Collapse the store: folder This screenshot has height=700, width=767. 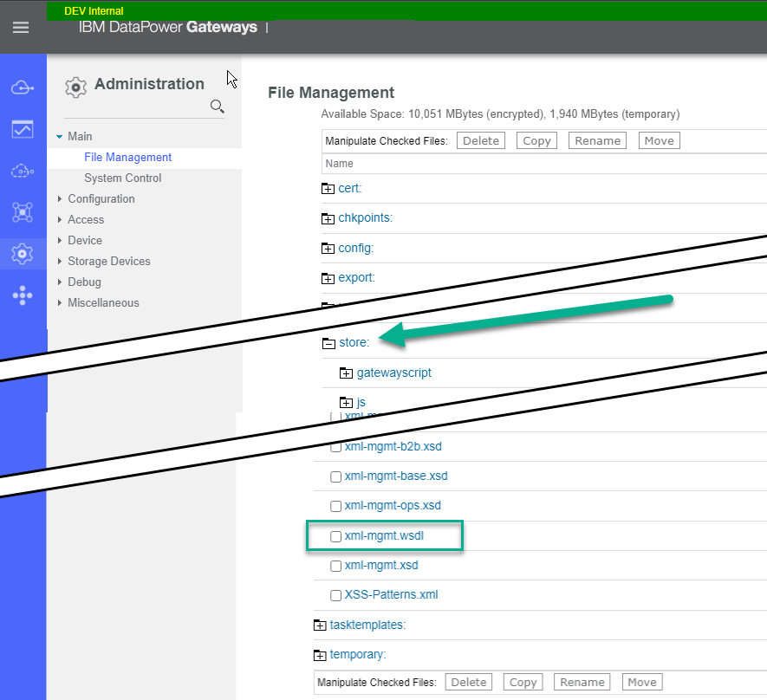[328, 343]
